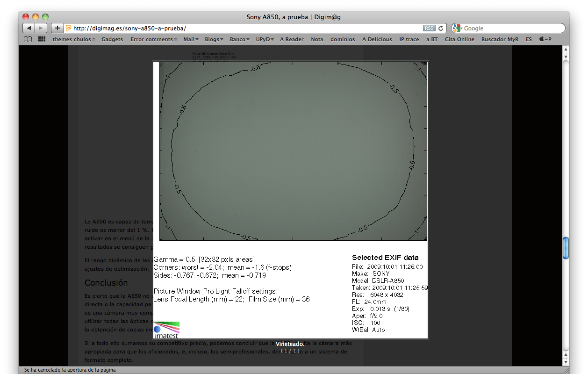Click the 'Make: SONY' EXIF line
Image resolution: width=588 pixels, height=374 pixels.
(371, 273)
